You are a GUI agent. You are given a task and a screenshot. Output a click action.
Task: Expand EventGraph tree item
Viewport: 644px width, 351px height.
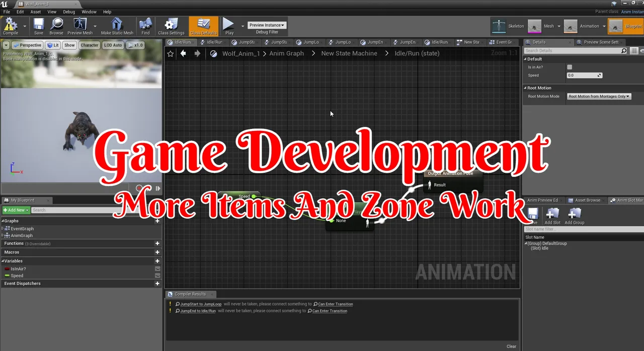(x=3, y=229)
